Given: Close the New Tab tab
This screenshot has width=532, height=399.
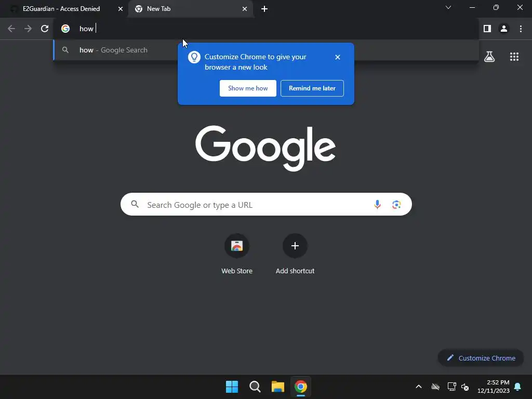Looking at the screenshot, I should pos(245,9).
